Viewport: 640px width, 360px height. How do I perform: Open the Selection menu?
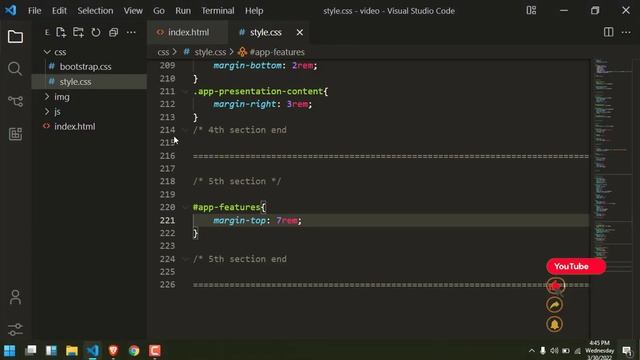click(95, 11)
